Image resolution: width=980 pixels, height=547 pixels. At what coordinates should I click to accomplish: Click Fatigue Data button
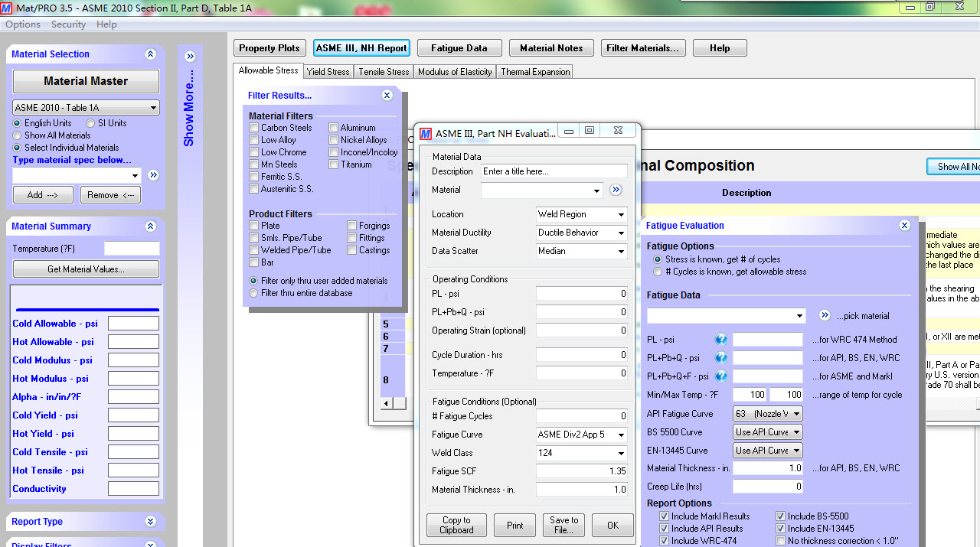click(459, 48)
